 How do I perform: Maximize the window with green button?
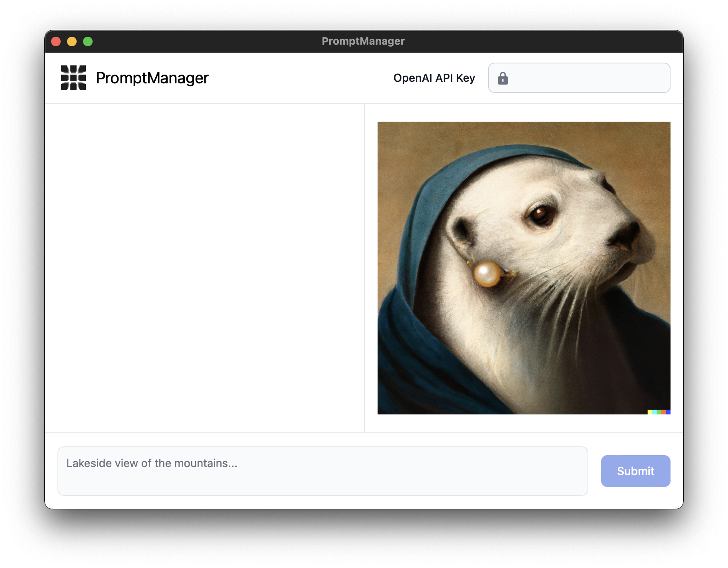tap(88, 41)
